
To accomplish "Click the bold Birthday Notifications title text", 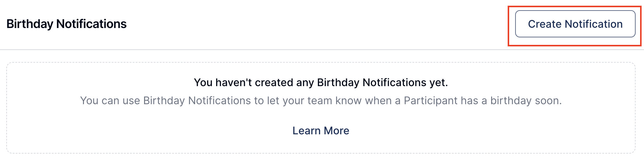I will [67, 24].
